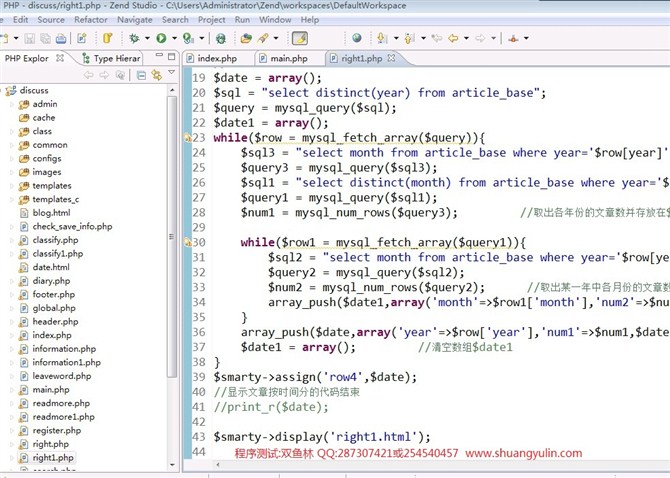Screen dimensions: 670x478
Task: Jump to last edit location icon
Action: click(437, 38)
